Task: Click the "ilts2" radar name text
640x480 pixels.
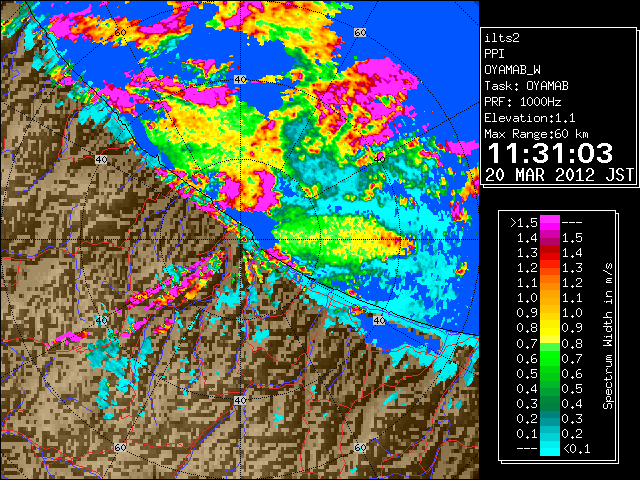Action: coord(502,38)
